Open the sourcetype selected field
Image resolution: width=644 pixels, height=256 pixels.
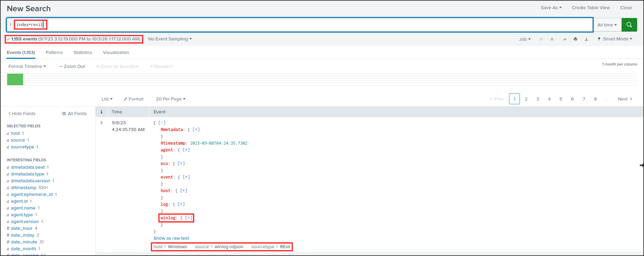tap(22, 147)
